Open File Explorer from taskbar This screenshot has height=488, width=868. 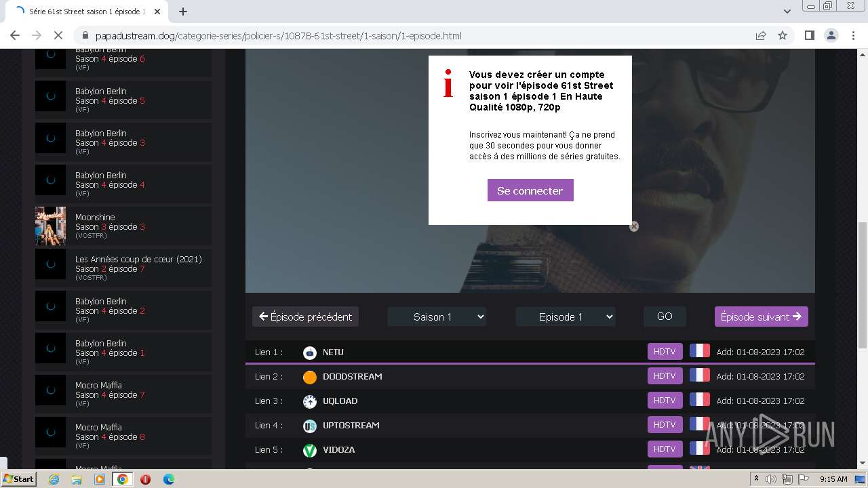click(77, 479)
